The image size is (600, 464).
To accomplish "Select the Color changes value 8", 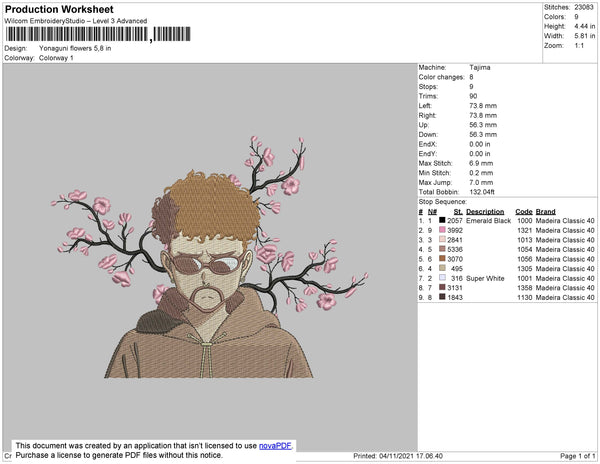I will (x=471, y=77).
